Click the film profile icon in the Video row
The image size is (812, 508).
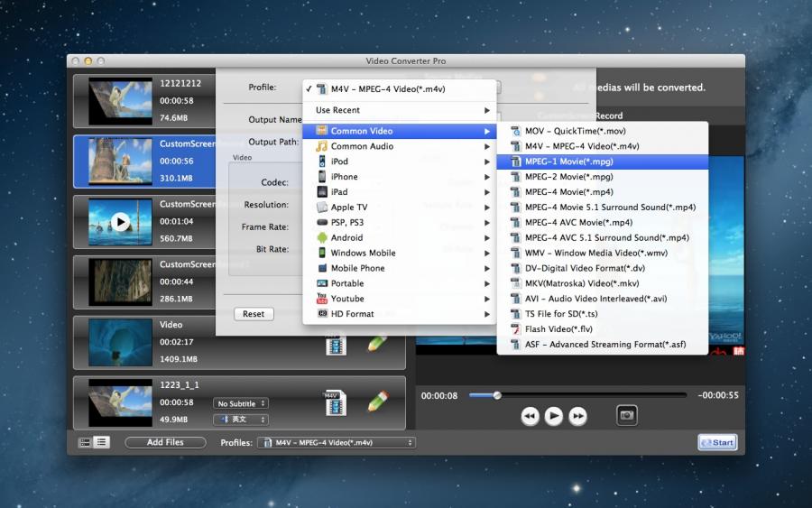336,346
